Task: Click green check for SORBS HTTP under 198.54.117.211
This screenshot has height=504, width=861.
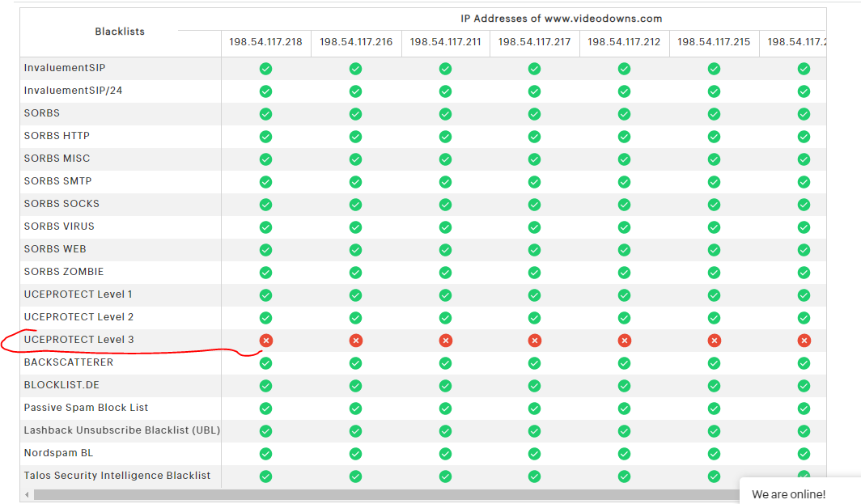Action: tap(445, 137)
